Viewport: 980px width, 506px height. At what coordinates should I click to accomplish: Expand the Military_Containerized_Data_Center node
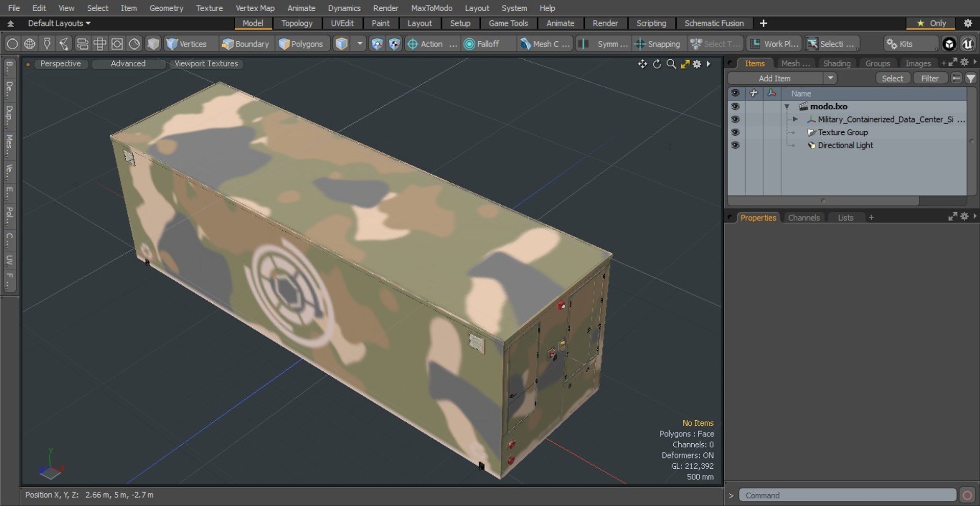[x=795, y=119]
